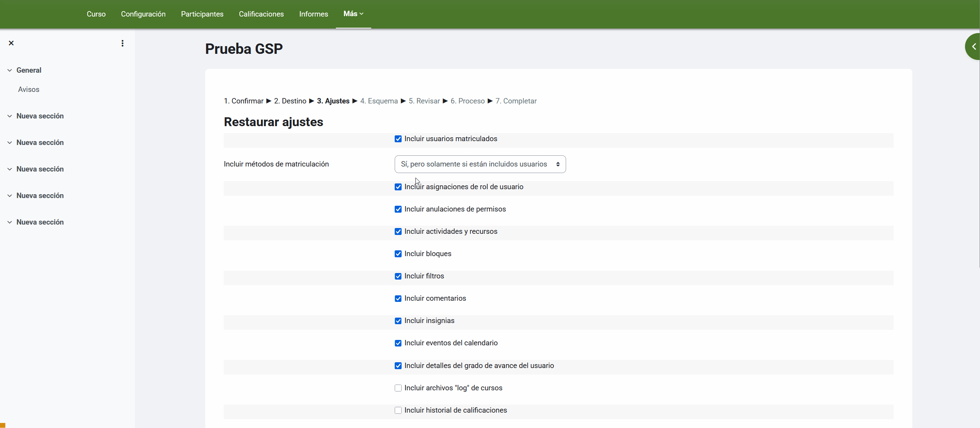The height and width of the screenshot is (428, 980).
Task: Collapse the last Nueva sección chevron
Action: (10, 222)
